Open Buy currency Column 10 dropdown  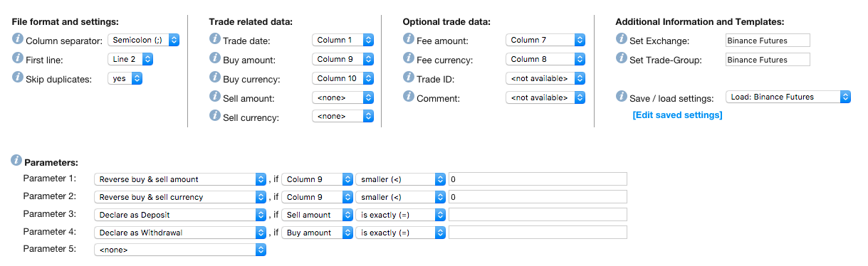click(343, 78)
